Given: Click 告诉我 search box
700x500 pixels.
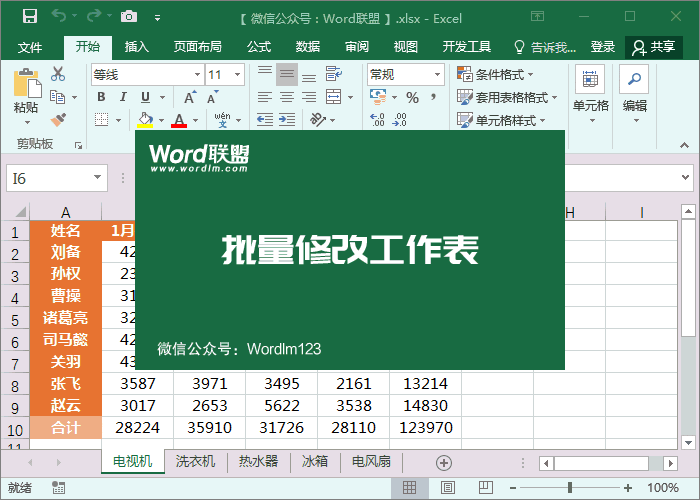Looking at the screenshot, I should tap(545, 47).
